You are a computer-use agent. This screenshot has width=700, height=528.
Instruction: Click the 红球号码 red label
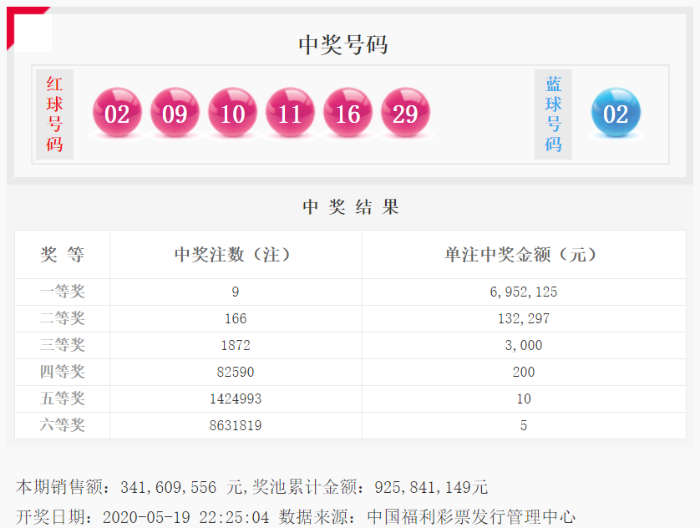coord(55,114)
